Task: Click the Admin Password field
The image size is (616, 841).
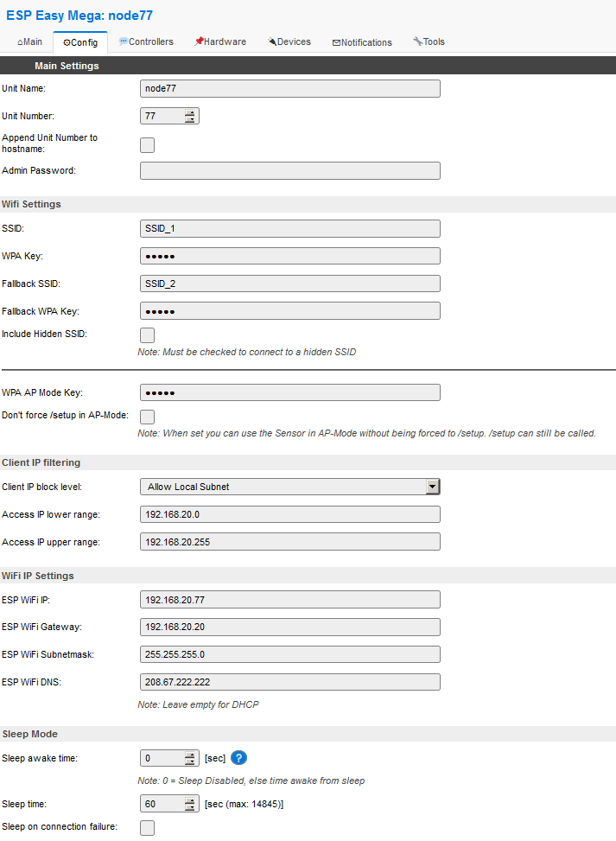Action: pyautogui.click(x=289, y=170)
